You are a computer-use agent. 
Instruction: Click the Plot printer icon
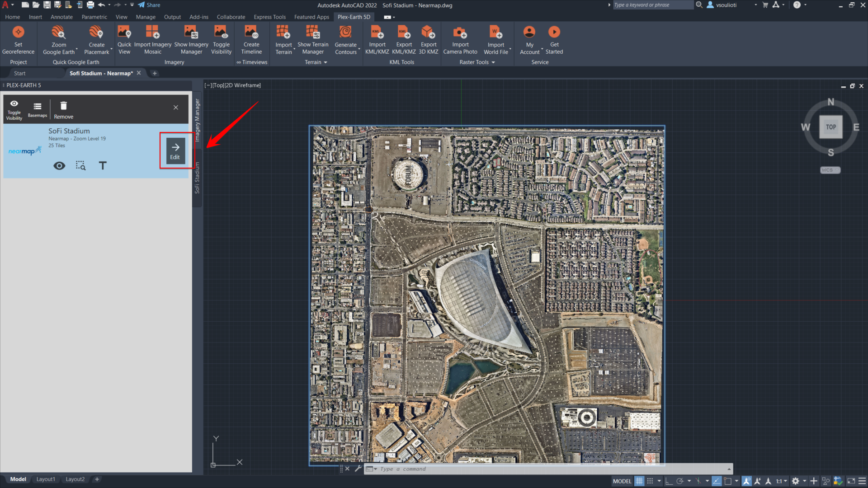[x=90, y=5]
